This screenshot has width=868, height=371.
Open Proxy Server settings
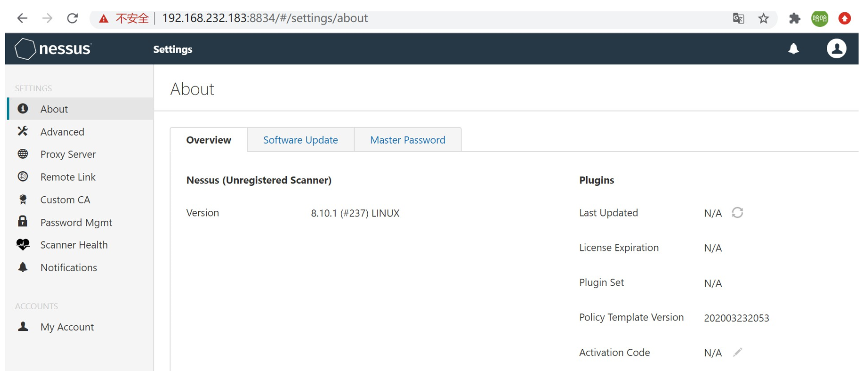[x=81, y=154]
